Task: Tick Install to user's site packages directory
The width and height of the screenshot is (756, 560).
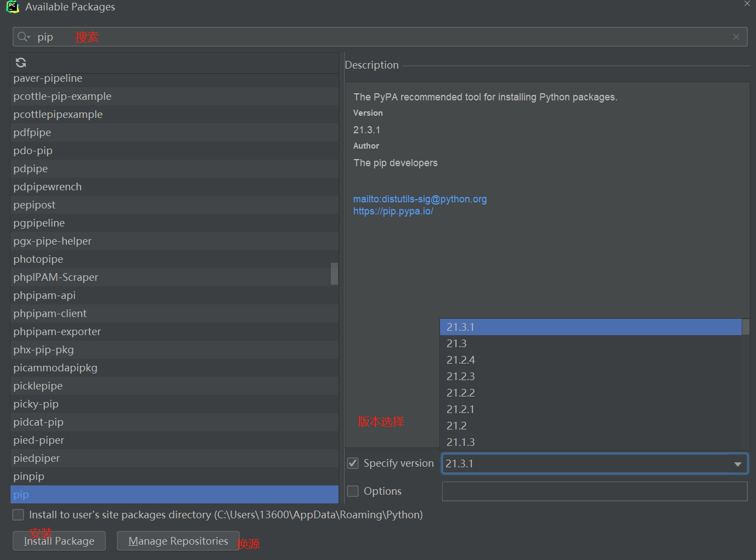Action: pyautogui.click(x=18, y=515)
